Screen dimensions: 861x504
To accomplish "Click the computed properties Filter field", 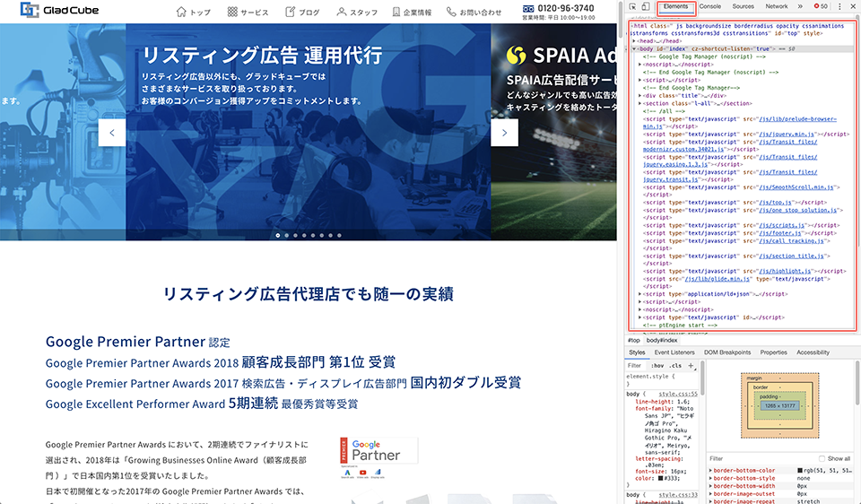I will pos(761,458).
